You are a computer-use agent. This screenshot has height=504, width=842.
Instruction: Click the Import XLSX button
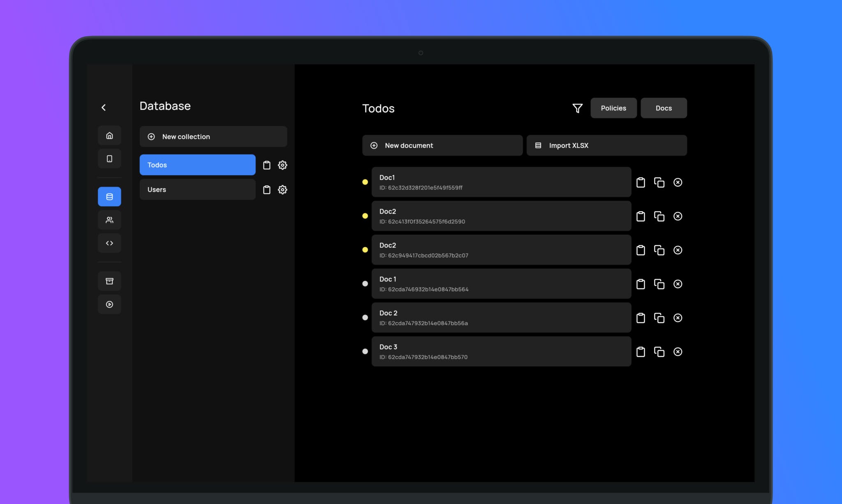pos(606,146)
